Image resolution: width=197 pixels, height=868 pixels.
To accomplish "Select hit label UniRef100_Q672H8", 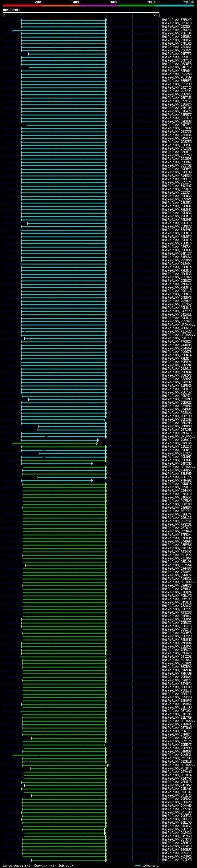I will coord(177,430).
